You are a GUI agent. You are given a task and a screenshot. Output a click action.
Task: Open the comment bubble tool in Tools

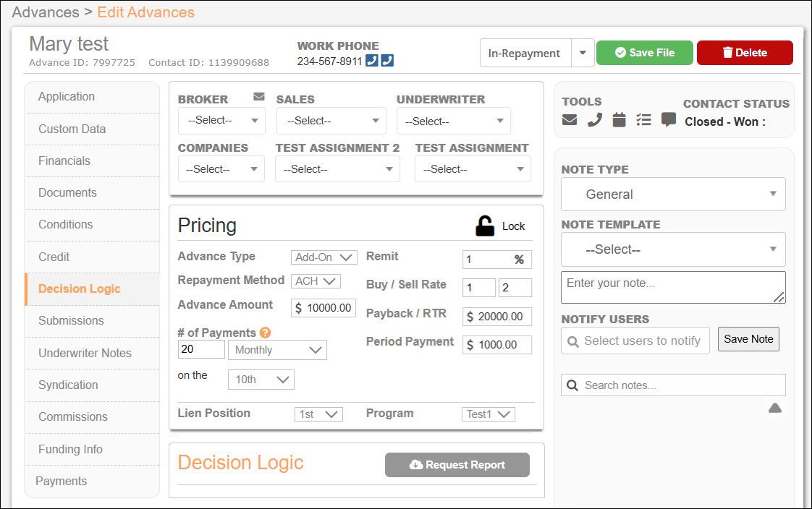(x=669, y=120)
